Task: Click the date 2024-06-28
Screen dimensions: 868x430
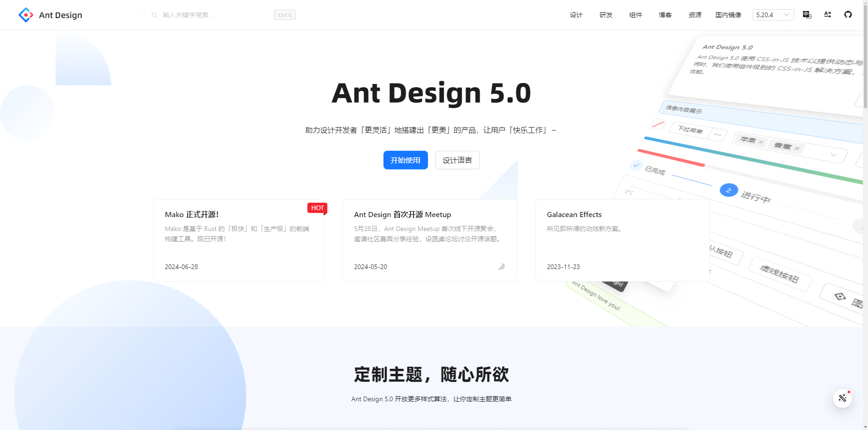Action: tap(181, 267)
